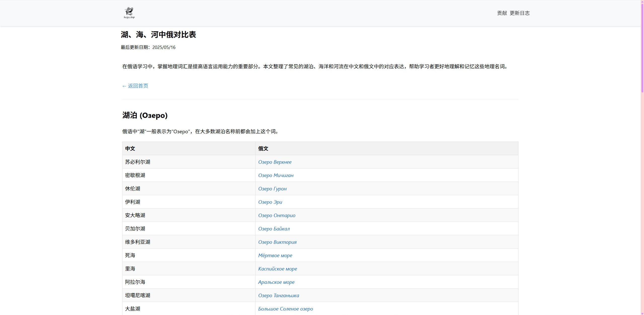Image resolution: width=644 pixels, height=315 pixels.
Task: Click the Озеро Гурон link
Action: point(272,189)
